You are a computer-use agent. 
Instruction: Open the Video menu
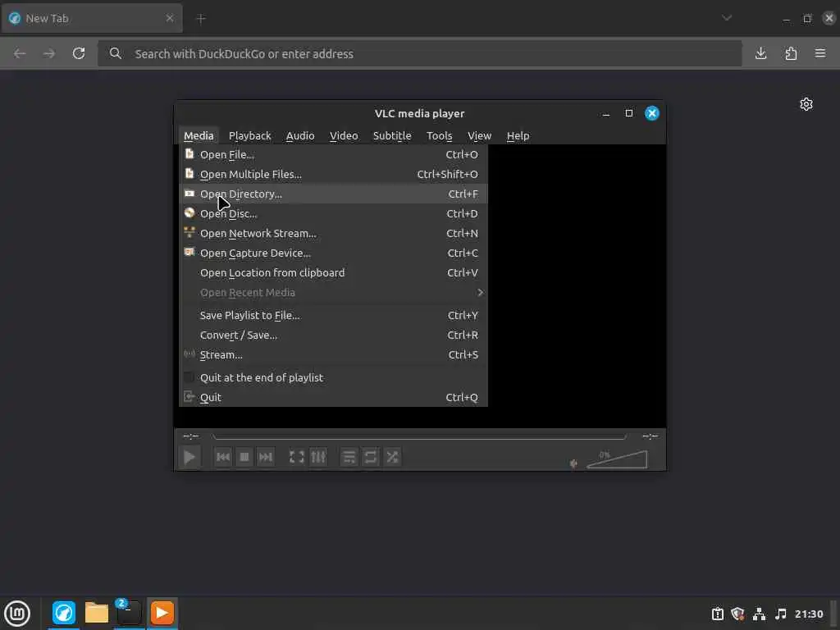(x=344, y=135)
